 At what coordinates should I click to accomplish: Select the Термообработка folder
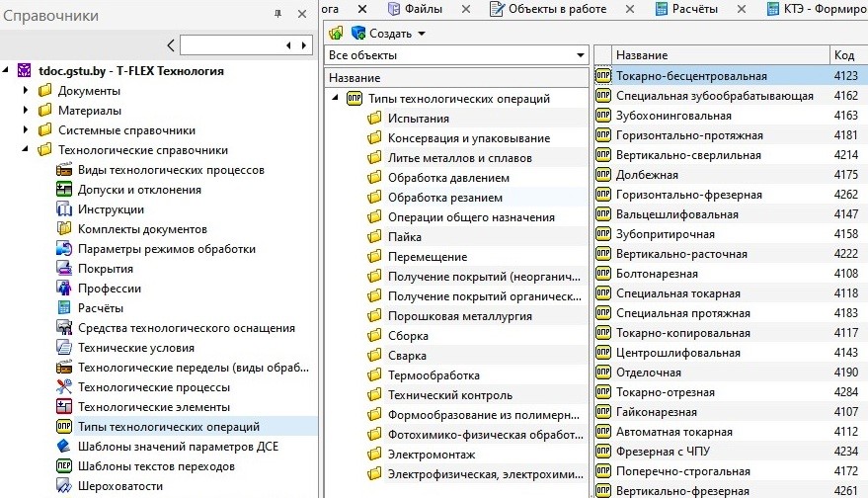pyautogui.click(x=434, y=375)
